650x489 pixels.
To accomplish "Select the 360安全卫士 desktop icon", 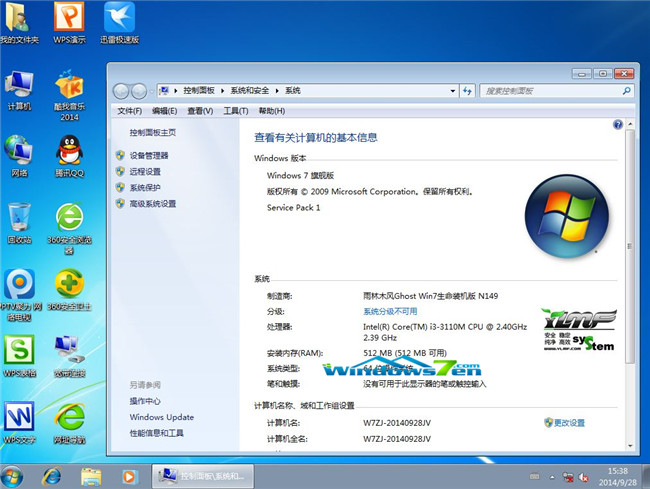I will (x=69, y=290).
